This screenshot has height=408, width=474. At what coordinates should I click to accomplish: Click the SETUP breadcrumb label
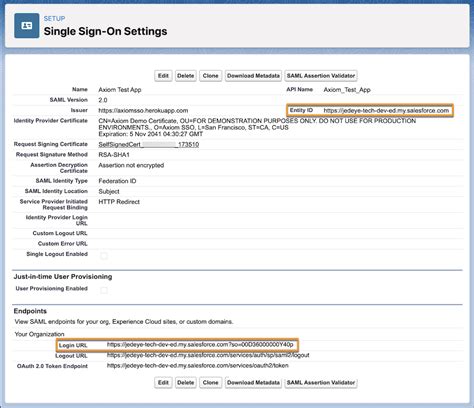coord(54,19)
